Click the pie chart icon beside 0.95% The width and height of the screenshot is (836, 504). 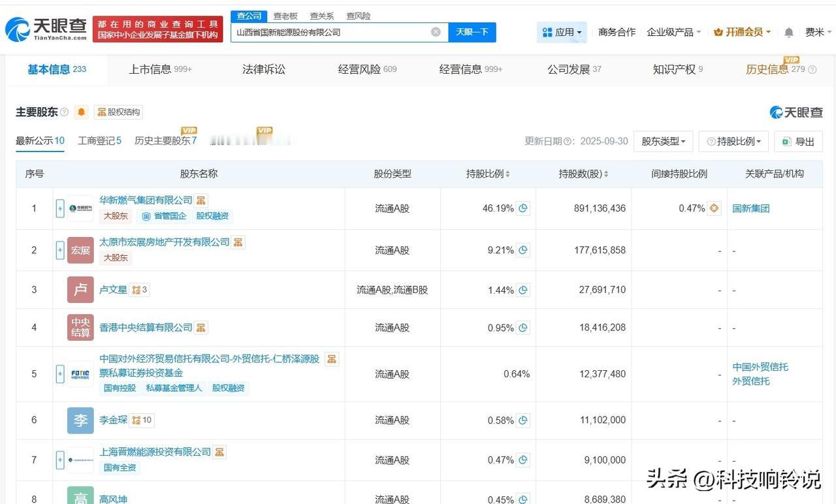523,328
